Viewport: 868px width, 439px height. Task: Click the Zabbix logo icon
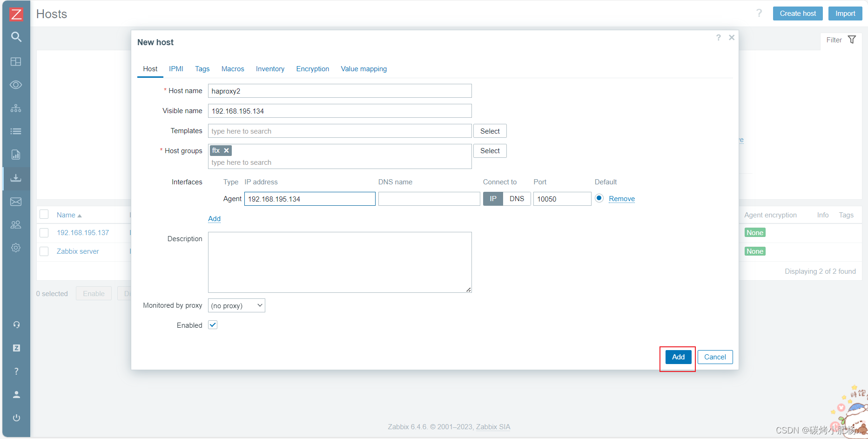coord(16,14)
